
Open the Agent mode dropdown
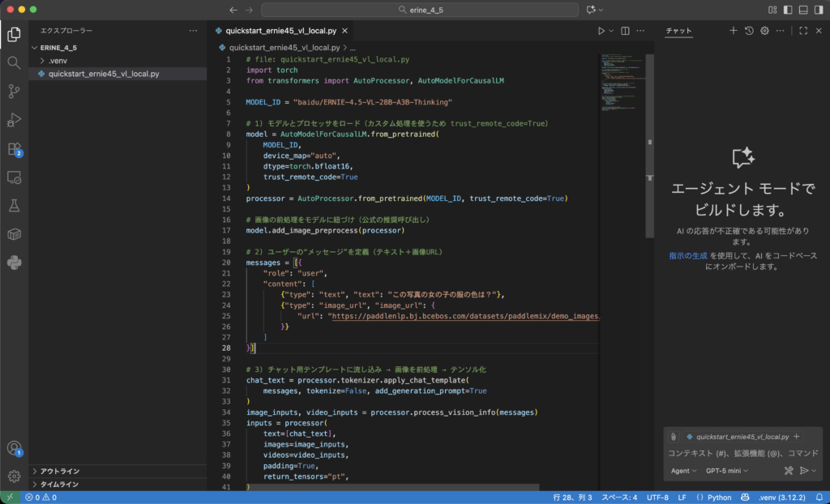coord(682,471)
